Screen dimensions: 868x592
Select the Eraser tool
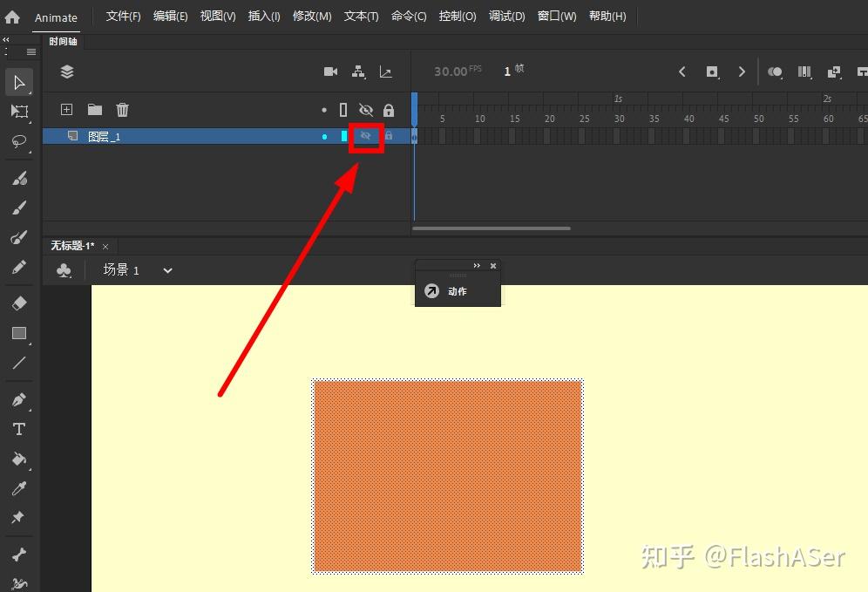(19, 303)
